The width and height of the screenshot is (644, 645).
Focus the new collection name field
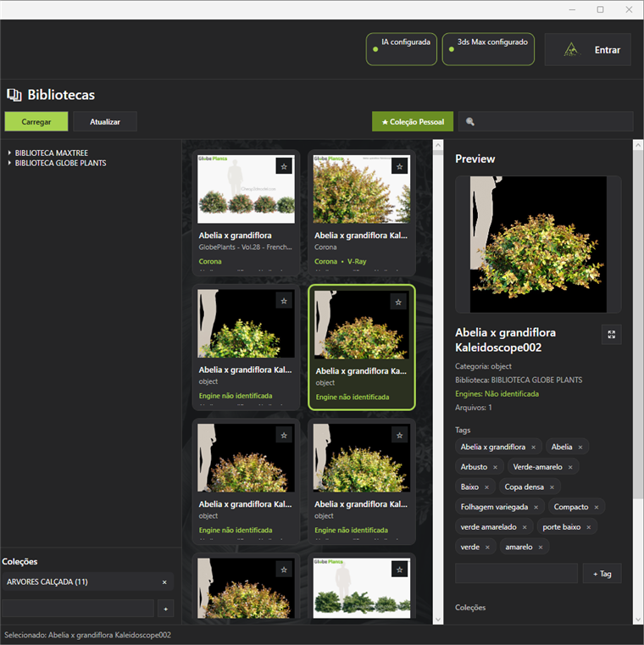[78, 609]
